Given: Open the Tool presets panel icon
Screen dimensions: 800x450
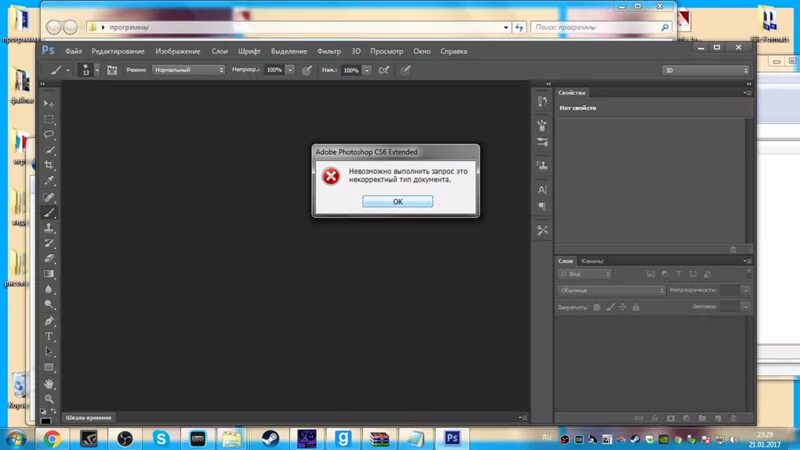Looking at the screenshot, I should tap(542, 230).
